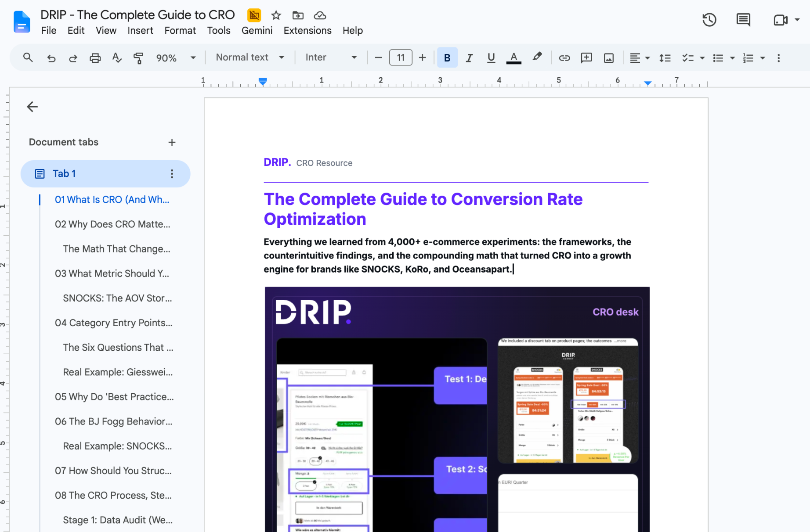
Task: Open the version history clock icon
Action: pyautogui.click(x=709, y=20)
